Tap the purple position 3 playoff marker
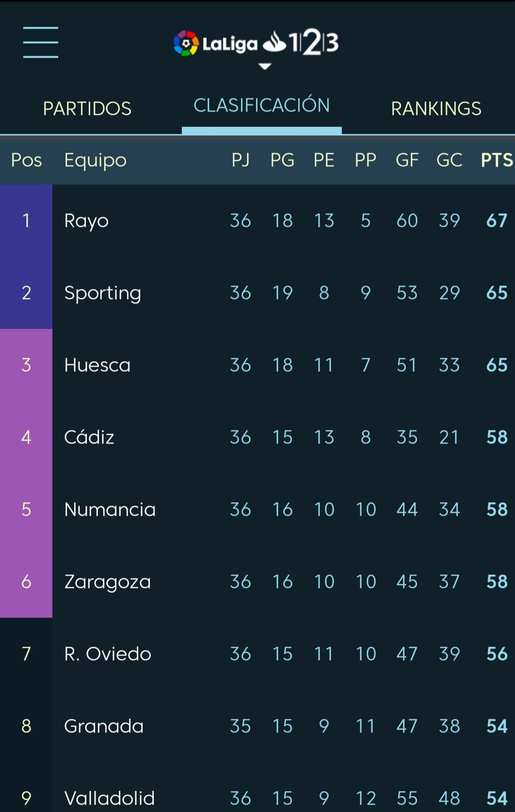This screenshot has height=812, width=515. pyautogui.click(x=26, y=365)
